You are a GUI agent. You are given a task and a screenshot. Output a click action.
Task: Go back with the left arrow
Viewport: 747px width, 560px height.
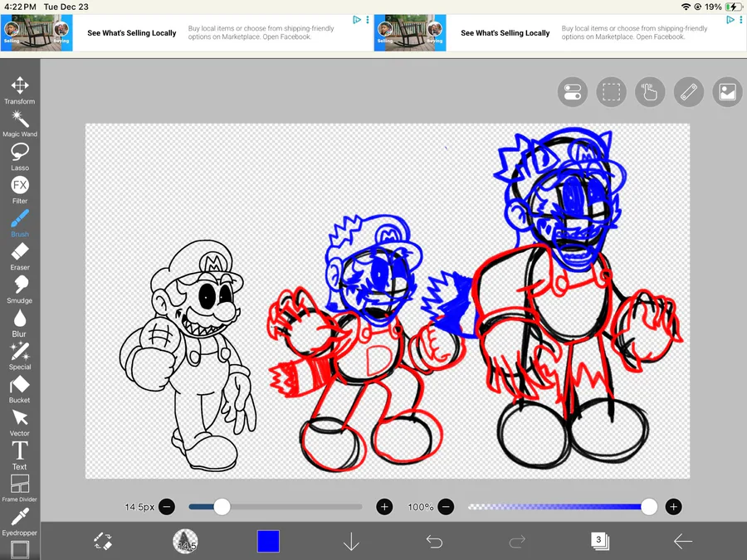(683, 542)
